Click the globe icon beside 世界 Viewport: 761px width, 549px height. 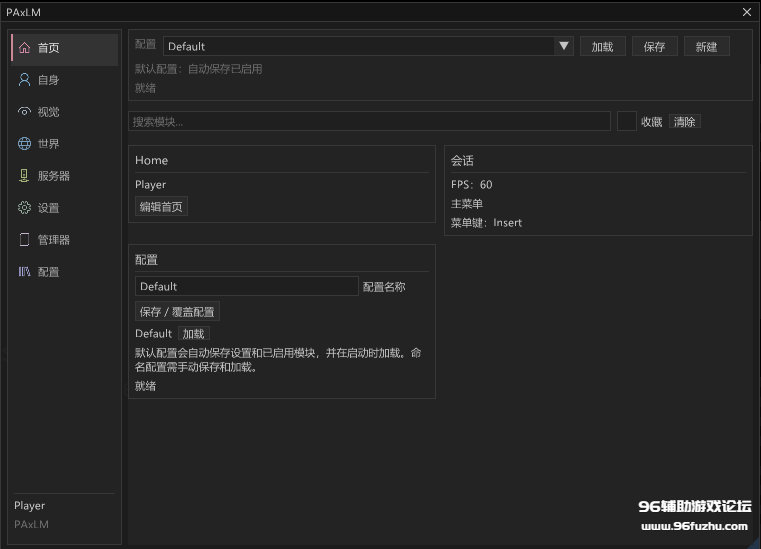pyautogui.click(x=24, y=144)
